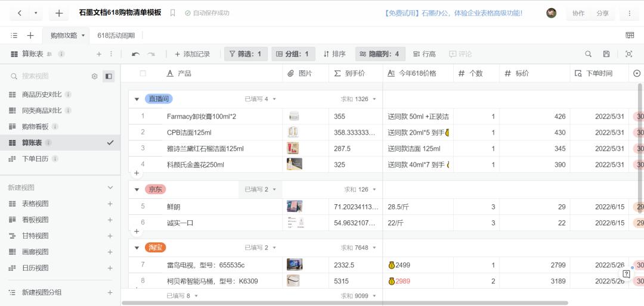Click the redo arrow
Screen dimensions: 644x306
[x=151, y=54]
